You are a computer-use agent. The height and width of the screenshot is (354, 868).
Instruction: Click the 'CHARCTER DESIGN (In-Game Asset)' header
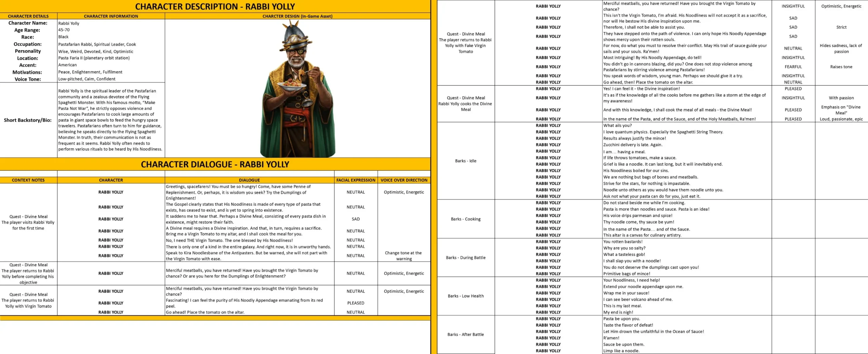(x=297, y=16)
